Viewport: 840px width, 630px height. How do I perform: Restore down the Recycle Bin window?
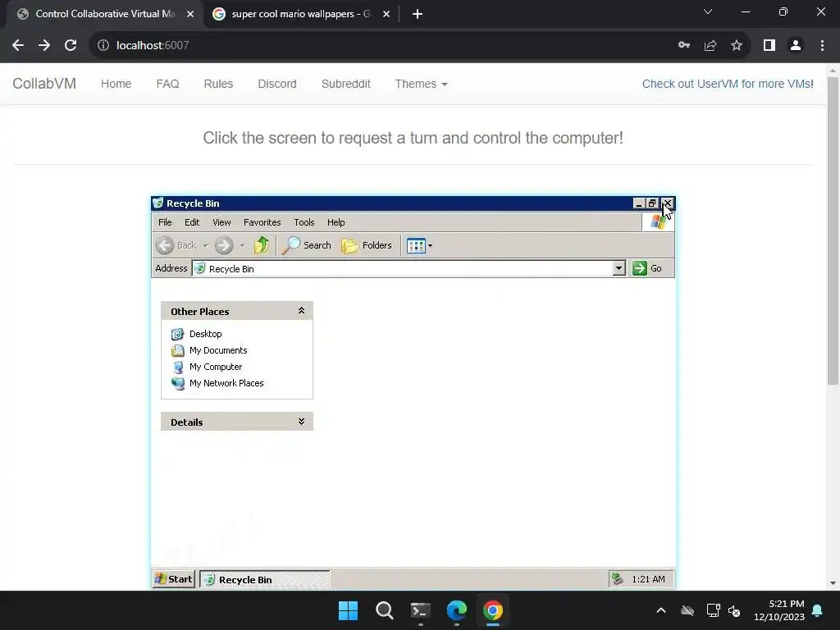click(651, 203)
